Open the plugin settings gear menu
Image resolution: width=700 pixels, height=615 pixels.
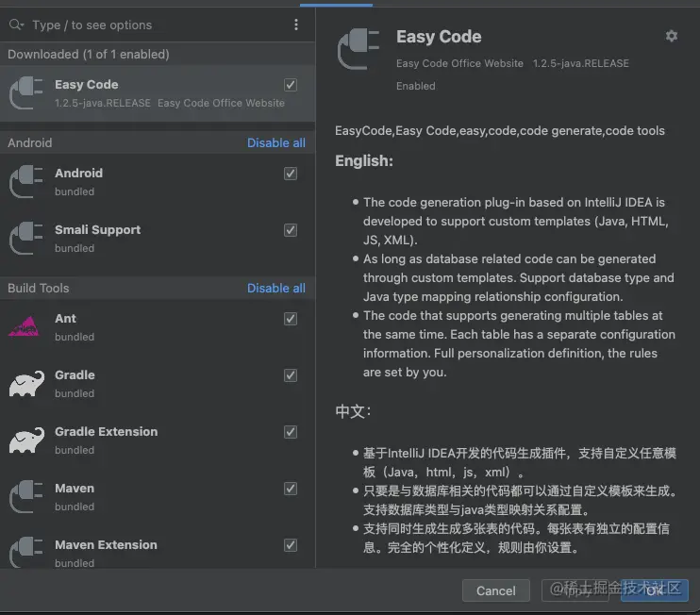671,36
